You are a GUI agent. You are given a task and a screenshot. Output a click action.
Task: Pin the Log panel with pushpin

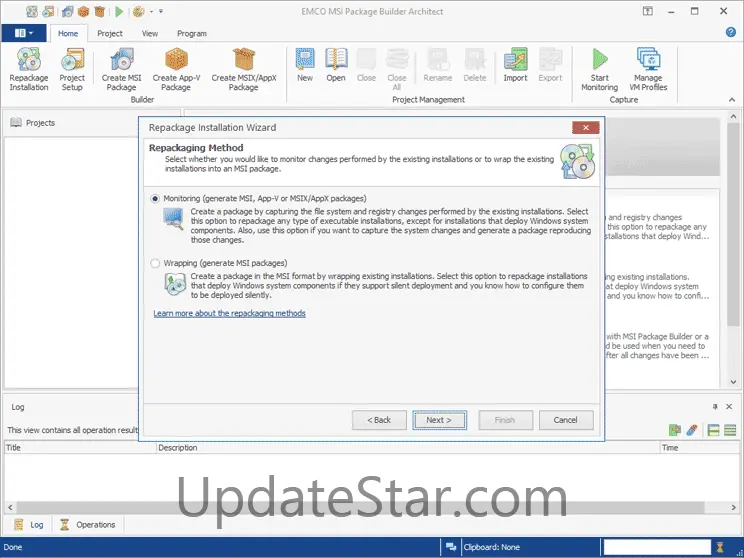point(715,407)
